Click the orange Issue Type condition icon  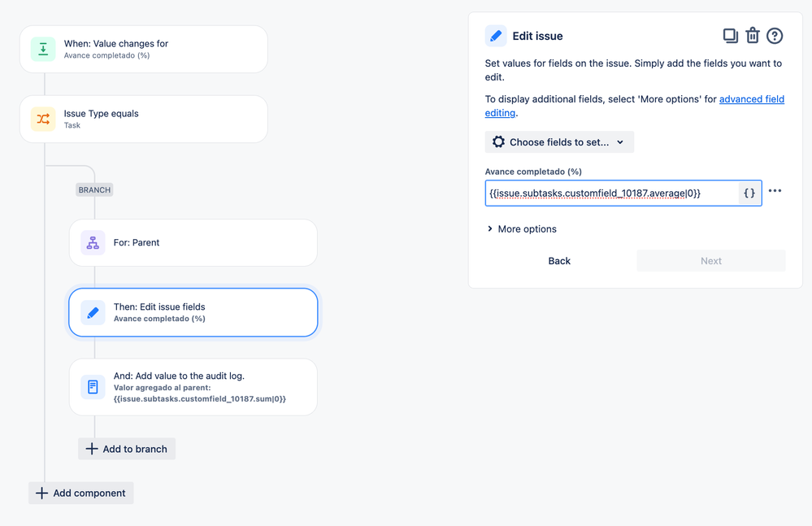(43, 119)
